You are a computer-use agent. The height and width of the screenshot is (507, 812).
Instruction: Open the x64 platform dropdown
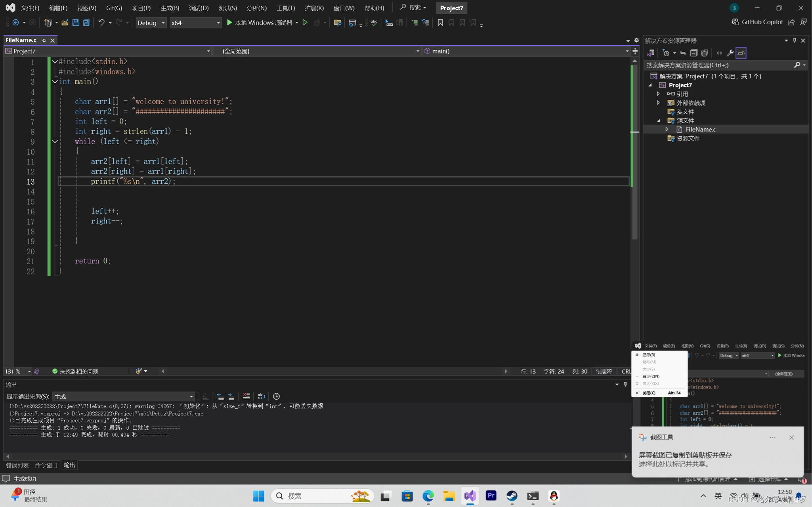tap(195, 23)
